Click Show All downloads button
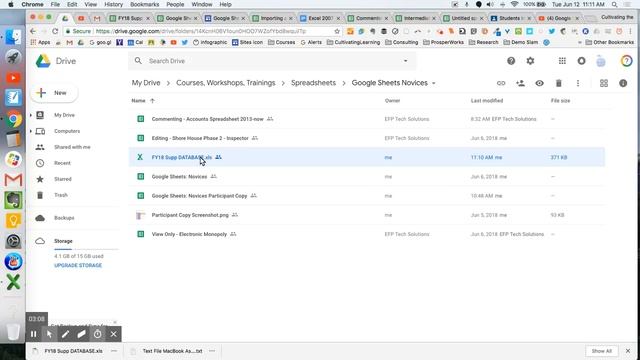This screenshot has width=640, height=360. (601, 351)
